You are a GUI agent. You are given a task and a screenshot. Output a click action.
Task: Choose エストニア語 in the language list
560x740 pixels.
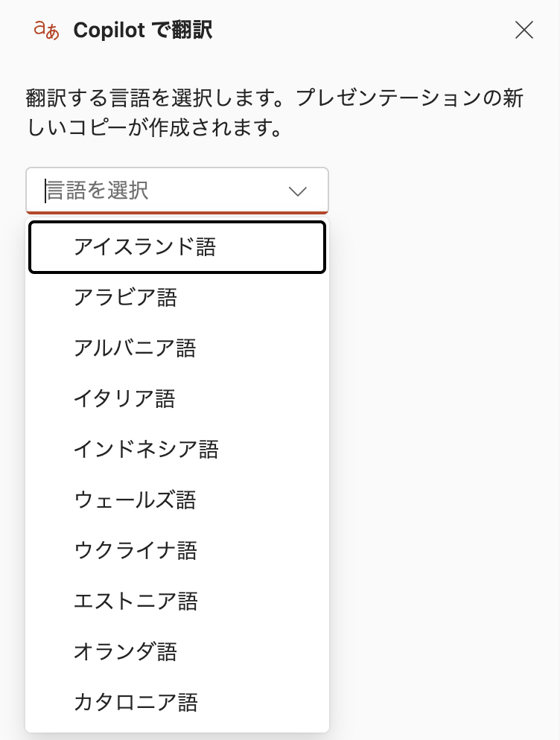click(136, 601)
